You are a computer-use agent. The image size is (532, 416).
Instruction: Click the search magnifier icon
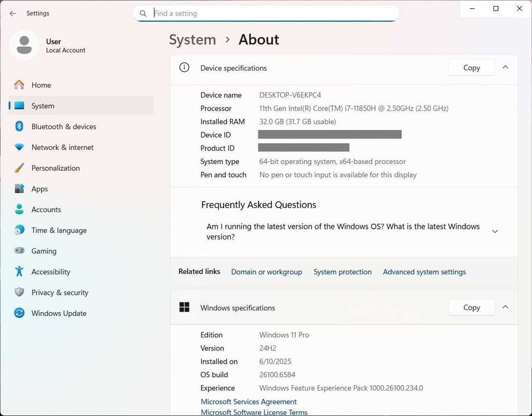click(x=143, y=14)
